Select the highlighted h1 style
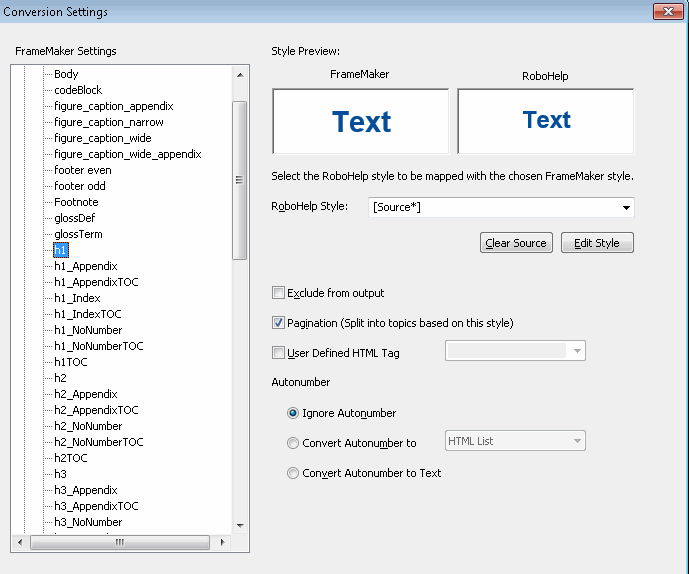 point(61,250)
